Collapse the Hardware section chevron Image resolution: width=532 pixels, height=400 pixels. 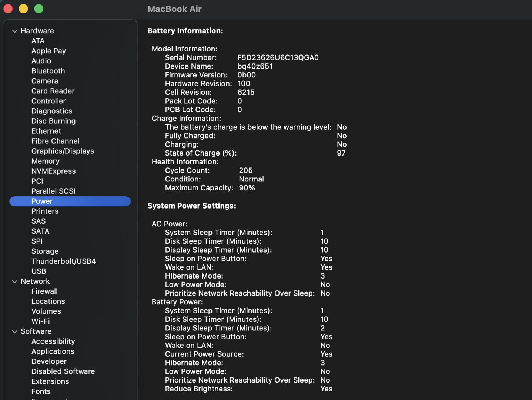[x=15, y=31]
